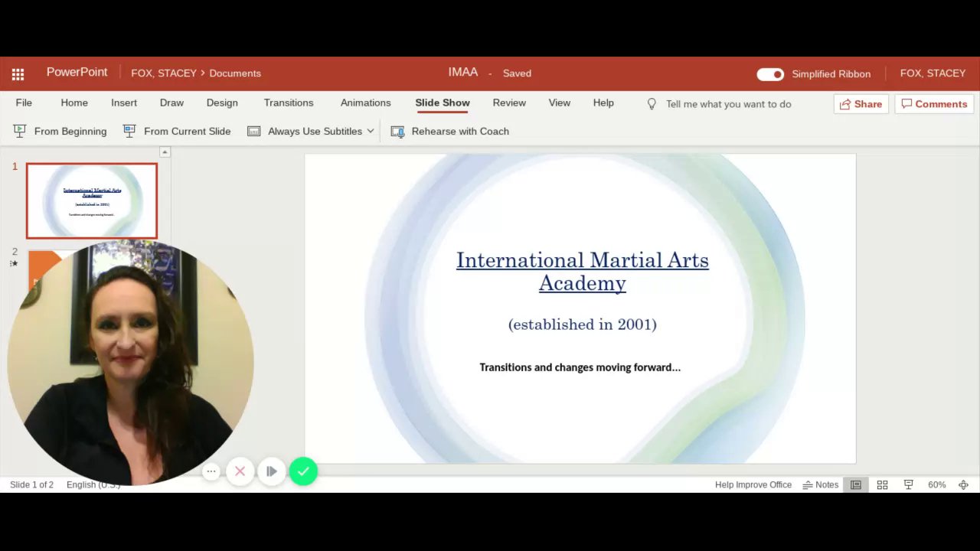Screen dimensions: 980x551
Task: Switch to the Home tab
Action: pos(74,103)
